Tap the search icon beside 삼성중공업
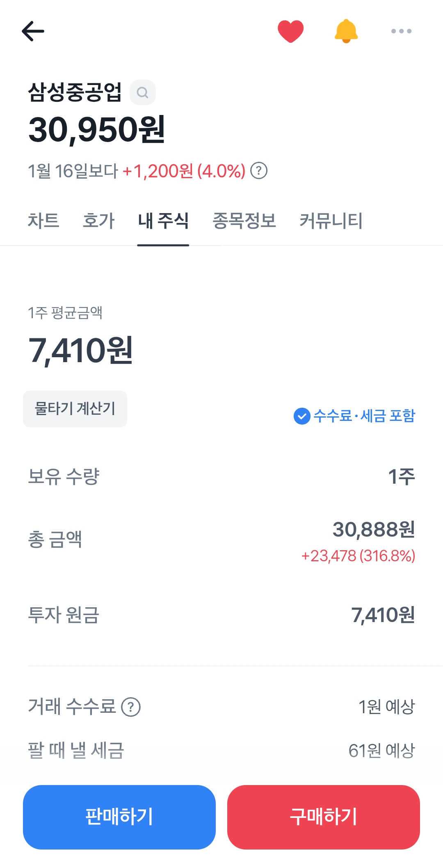Image resolution: width=443 pixels, height=868 pixels. pos(142,93)
